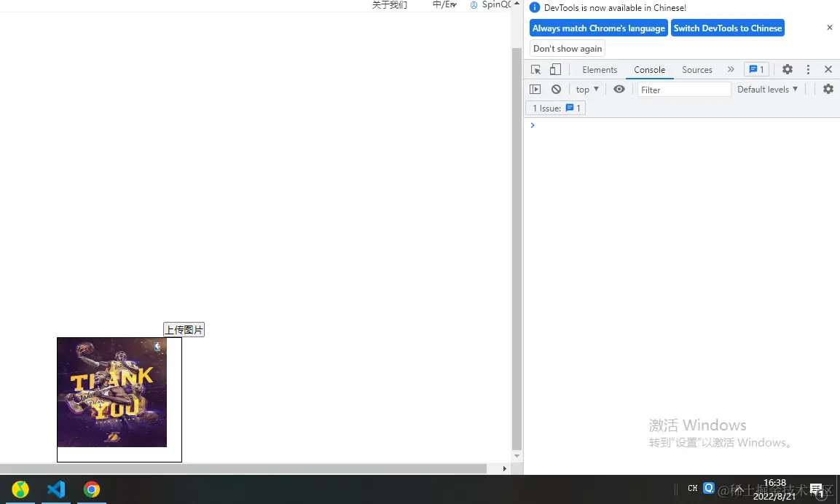Click the CH input language indicator
The image size is (840, 504).
[x=692, y=488]
